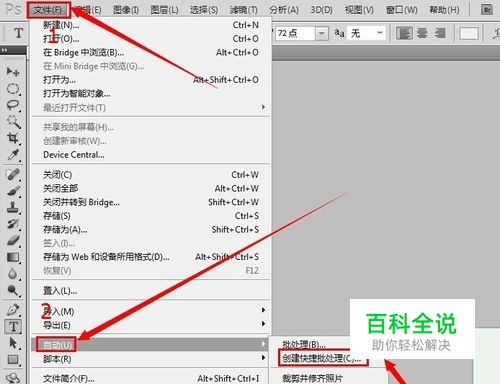Select the Quick Selection tool
This screenshot has width=500, height=384.
[x=13, y=122]
